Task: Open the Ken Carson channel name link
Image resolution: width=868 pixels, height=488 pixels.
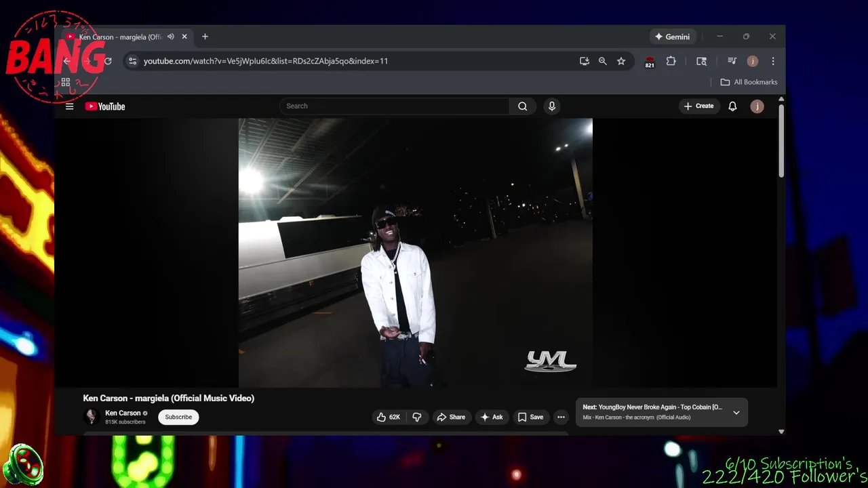Action: (x=123, y=413)
